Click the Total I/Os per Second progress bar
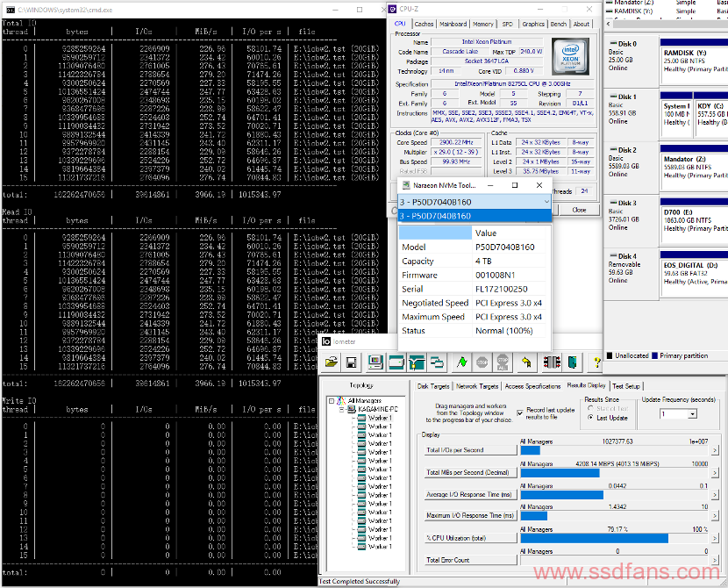728x588 pixels. 615,450
